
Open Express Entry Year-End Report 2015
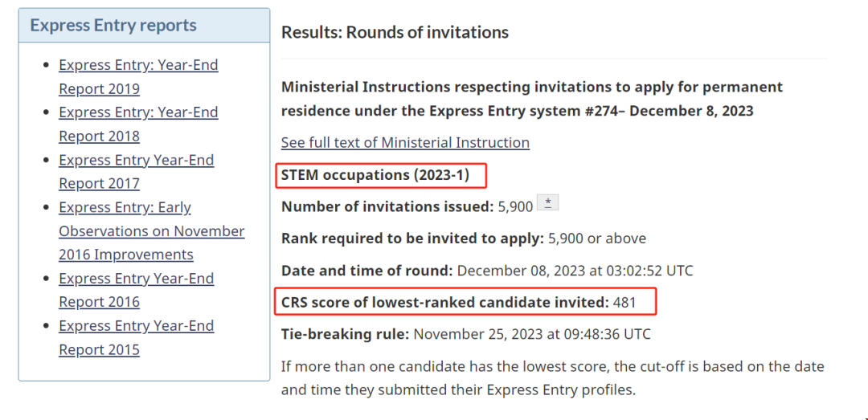(x=137, y=337)
